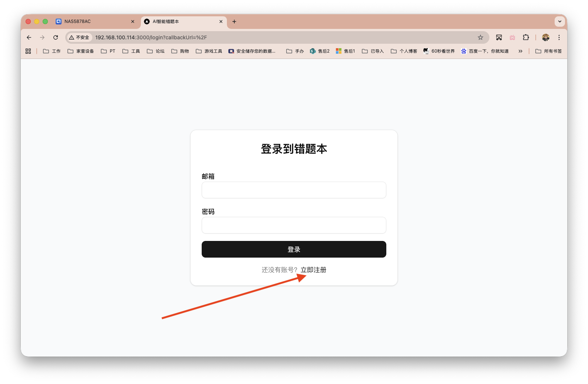Open the 手办 bookmark folder
The height and width of the screenshot is (384, 588).
pos(295,51)
